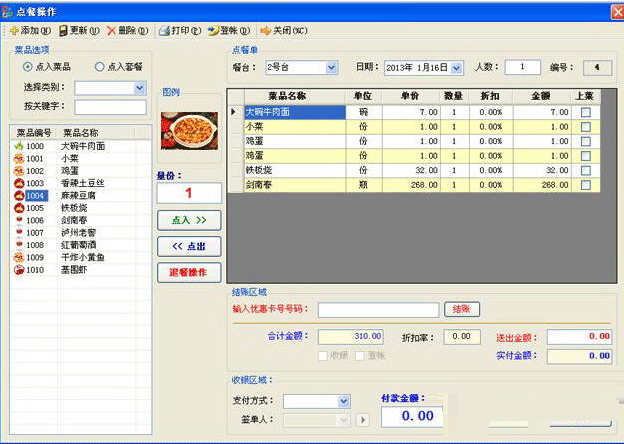This screenshot has width=624, height=444.
Task: Open the 餐台 table dropdown showing 2号台
Action: click(331, 68)
